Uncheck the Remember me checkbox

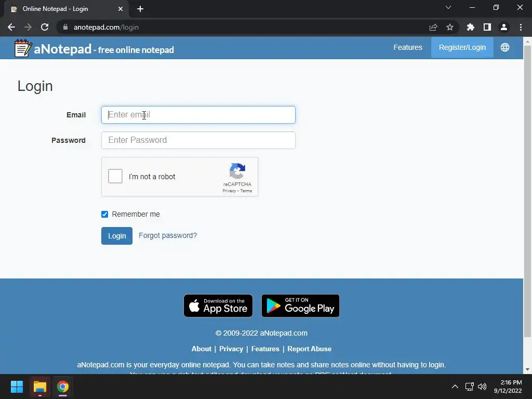click(x=104, y=214)
